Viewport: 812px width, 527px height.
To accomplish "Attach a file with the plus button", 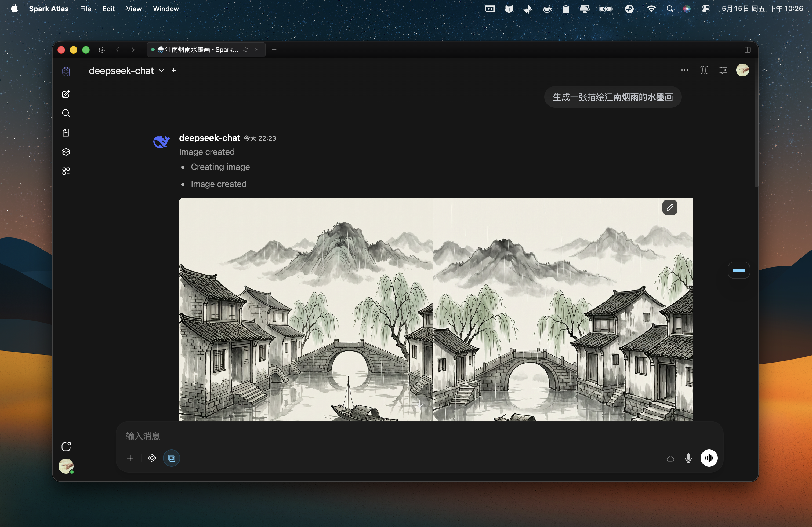I will pos(130,458).
